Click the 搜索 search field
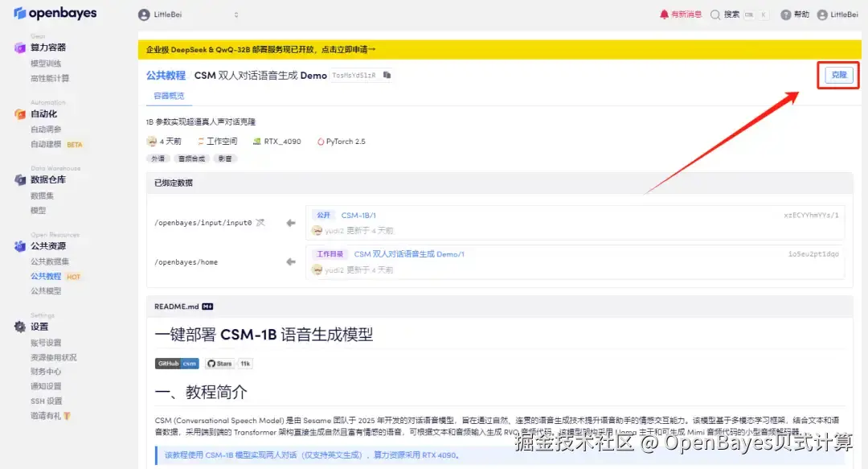The width and height of the screenshot is (868, 469). 741,15
